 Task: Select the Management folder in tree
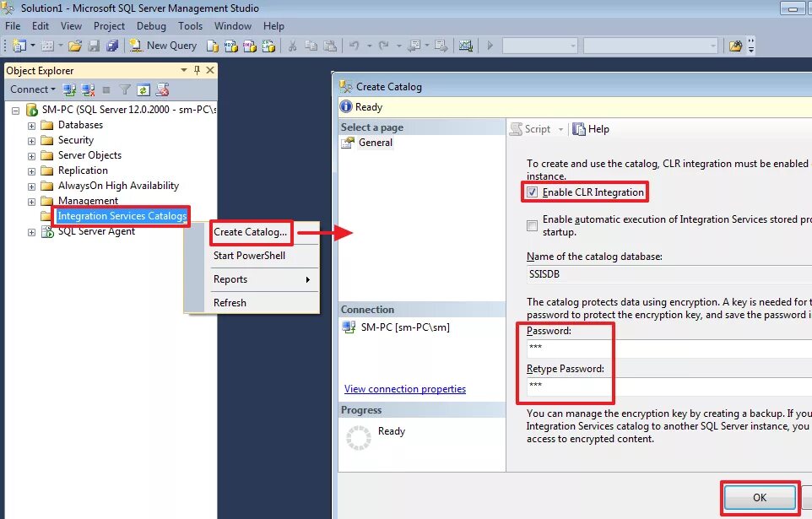pos(88,201)
